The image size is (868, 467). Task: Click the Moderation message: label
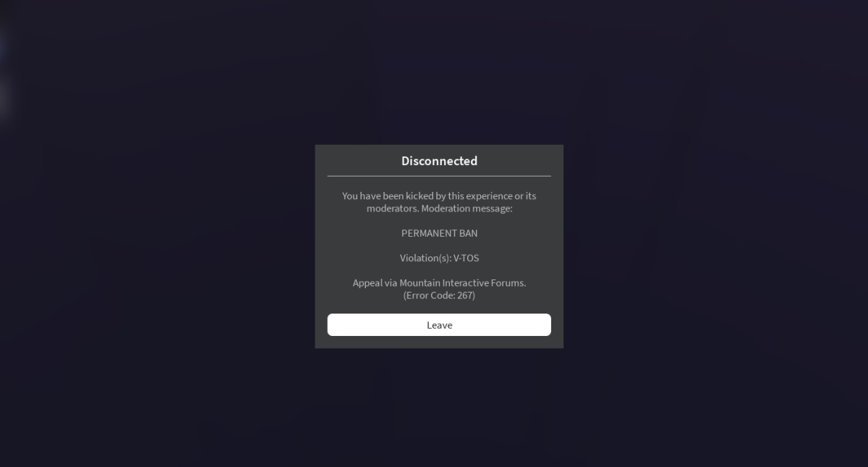pyautogui.click(x=467, y=209)
